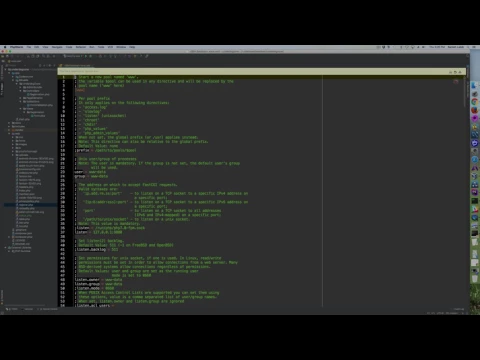Open the Run menu
Viewport: 480px width, 360px height.
pyautogui.click(x=92, y=47)
